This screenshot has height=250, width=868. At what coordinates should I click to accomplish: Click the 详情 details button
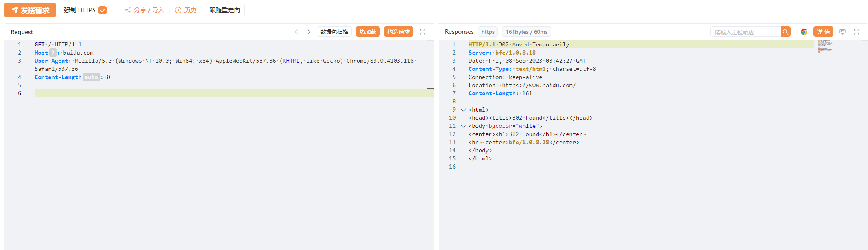pyautogui.click(x=823, y=32)
